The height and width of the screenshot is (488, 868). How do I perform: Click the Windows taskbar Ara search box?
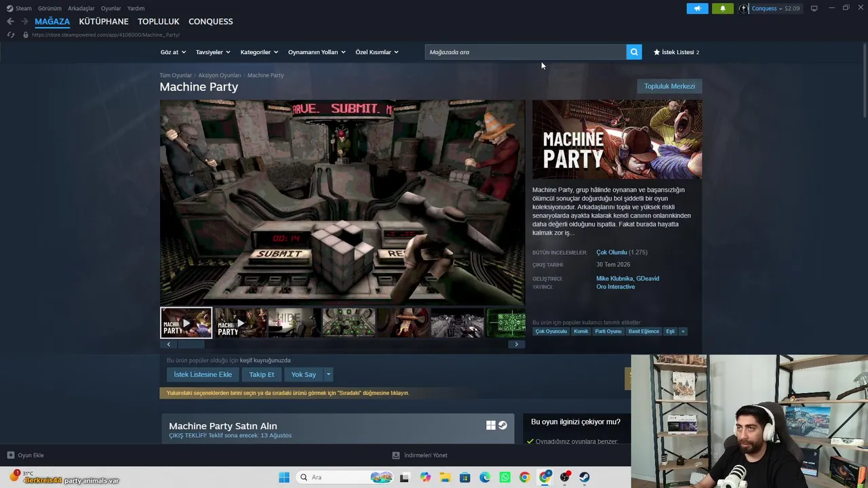(344, 477)
